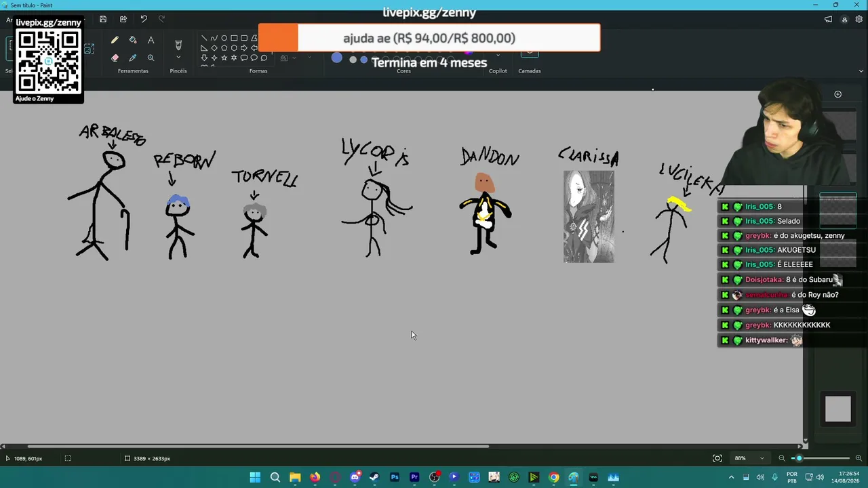The height and width of the screenshot is (488, 868).
Task: Click the horizontal canvas scrollbar
Action: [x=258, y=446]
